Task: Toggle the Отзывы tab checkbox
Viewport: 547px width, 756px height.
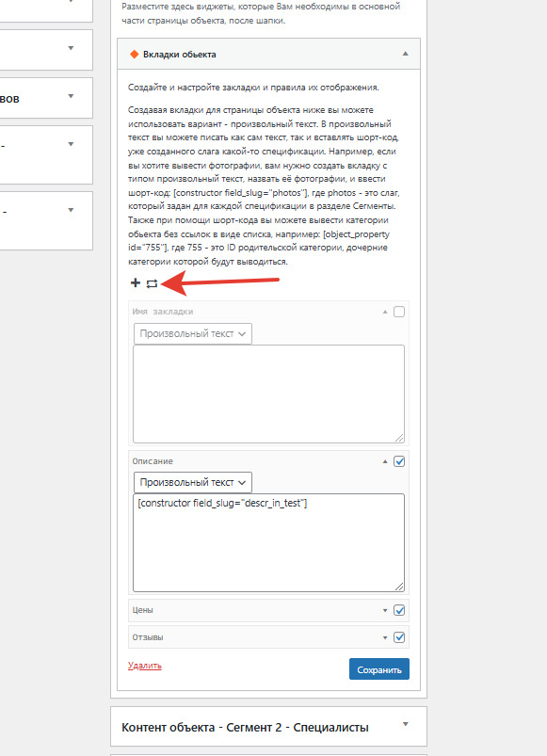Action: pyautogui.click(x=399, y=637)
